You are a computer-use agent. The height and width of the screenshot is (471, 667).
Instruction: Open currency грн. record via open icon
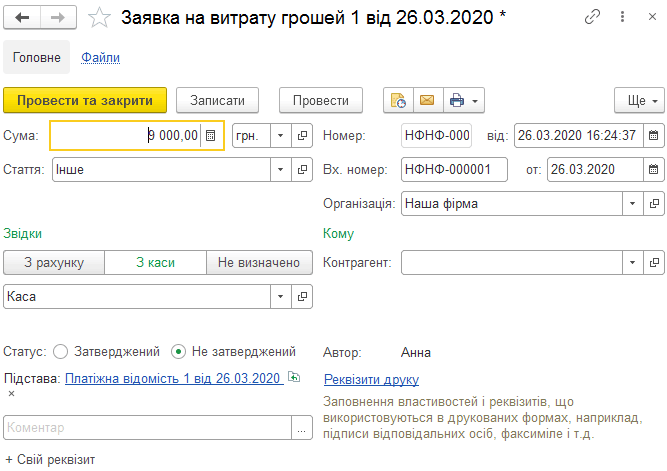click(x=302, y=136)
